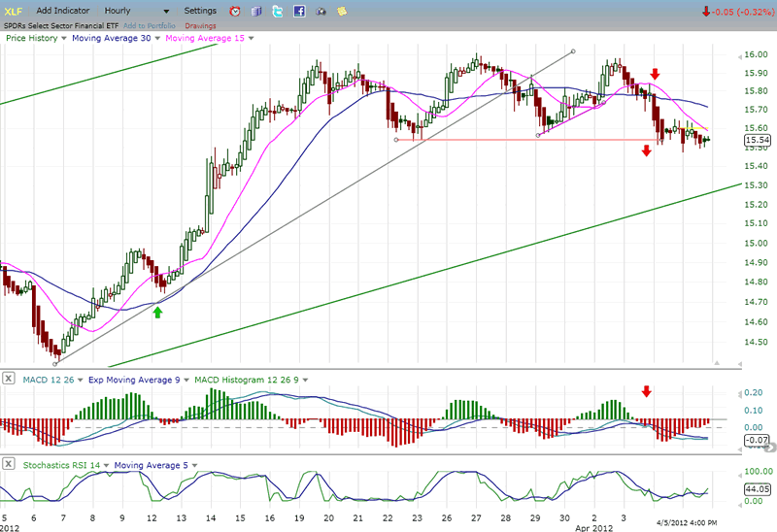Viewport: 777px width, 532px height.
Task: Click the Add to Portfolio link
Action: pos(151,24)
